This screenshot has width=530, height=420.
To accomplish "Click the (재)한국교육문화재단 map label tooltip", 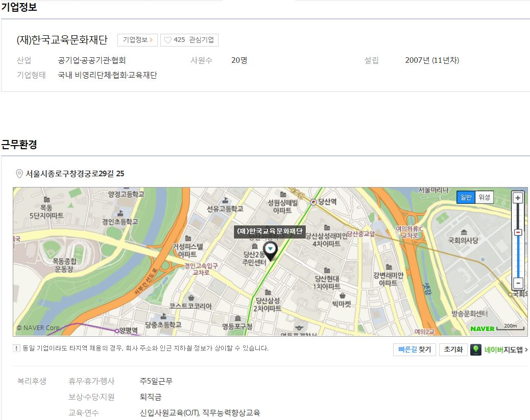I will point(270,231).
